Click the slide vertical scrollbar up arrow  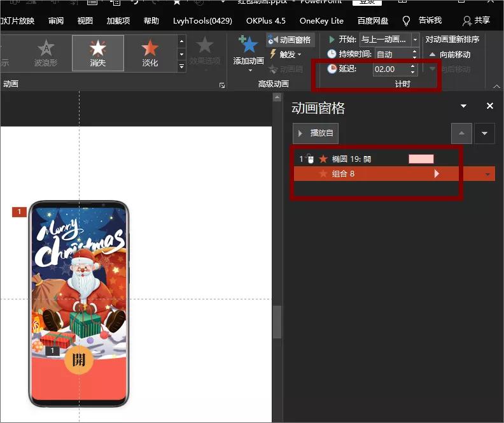(x=277, y=97)
